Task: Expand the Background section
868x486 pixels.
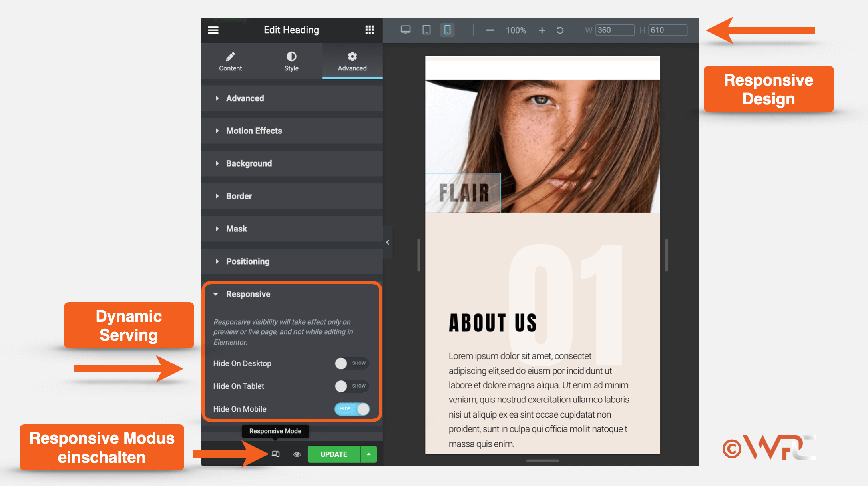Action: click(x=249, y=163)
